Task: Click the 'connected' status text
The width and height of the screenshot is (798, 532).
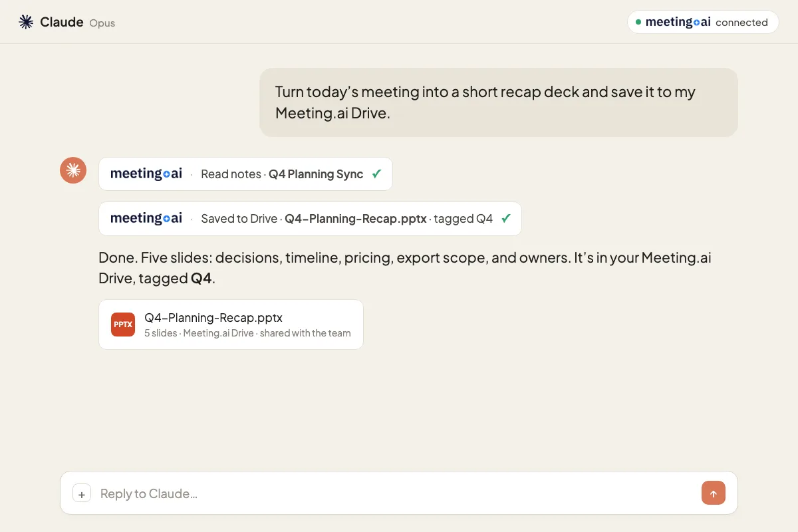Action: (741, 23)
